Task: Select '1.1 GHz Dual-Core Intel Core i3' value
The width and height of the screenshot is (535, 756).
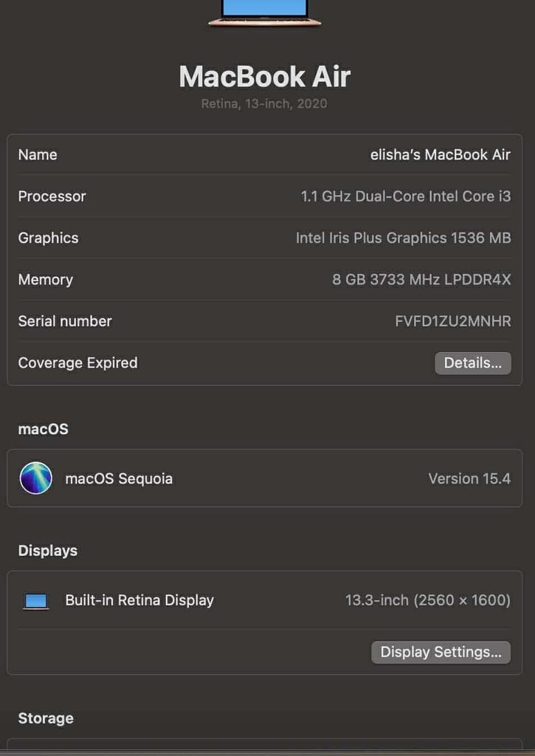Action: click(406, 196)
